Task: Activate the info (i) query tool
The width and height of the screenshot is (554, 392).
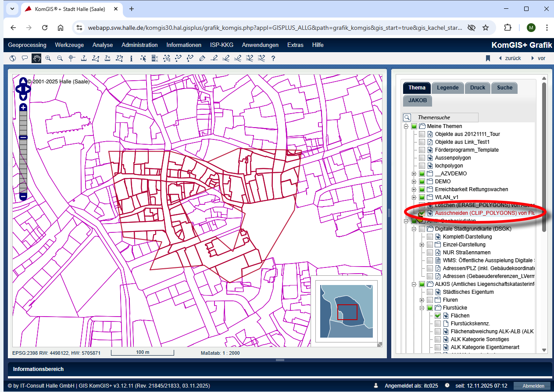Action: click(131, 58)
